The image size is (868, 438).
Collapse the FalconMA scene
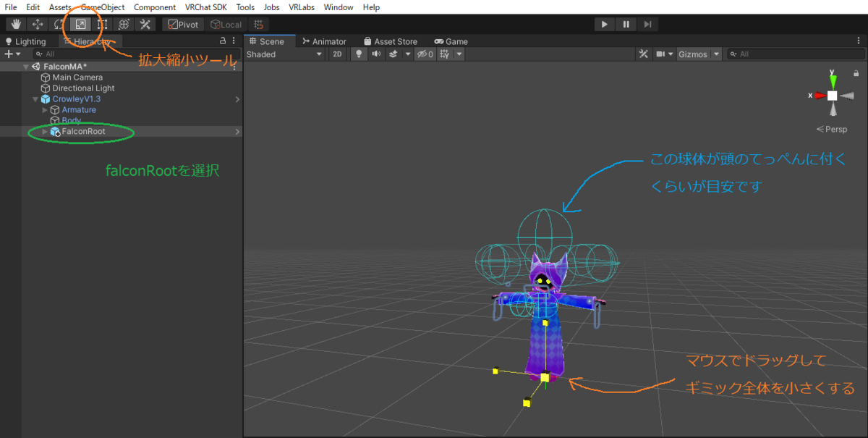pyautogui.click(x=26, y=67)
